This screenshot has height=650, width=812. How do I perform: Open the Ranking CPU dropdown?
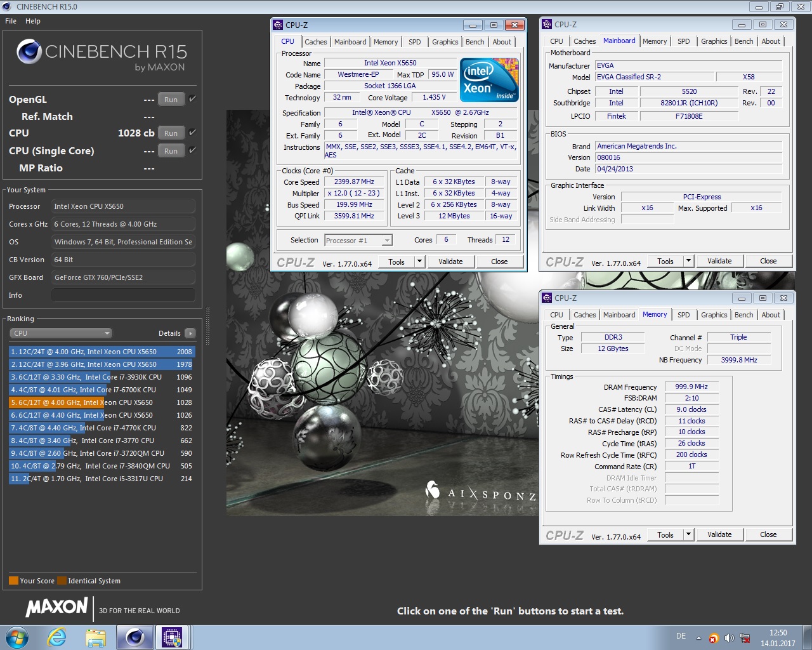point(61,333)
